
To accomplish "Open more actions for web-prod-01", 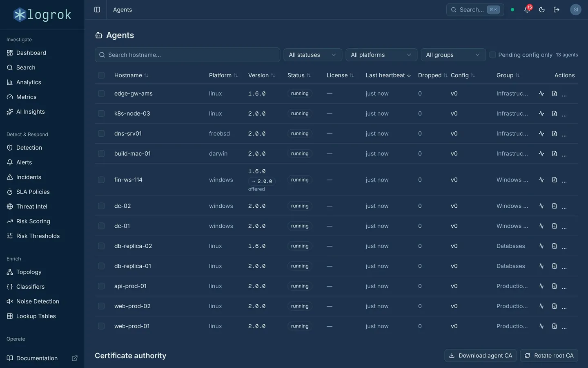I will coord(564,326).
